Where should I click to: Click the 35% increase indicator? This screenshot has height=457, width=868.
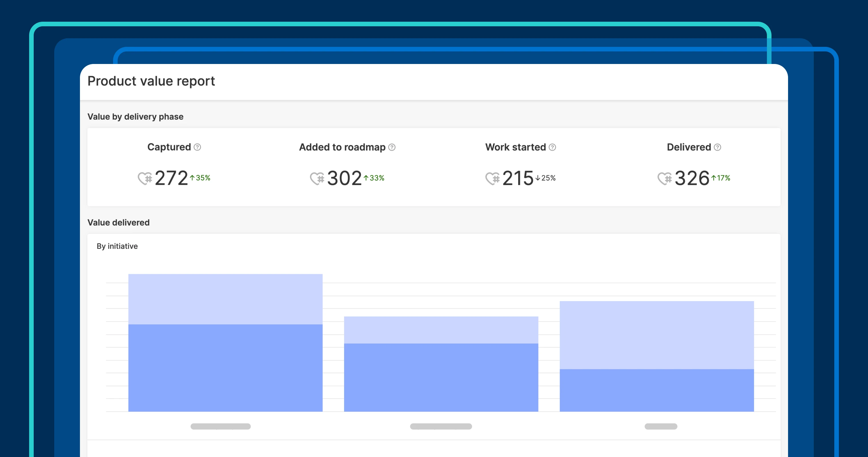[x=200, y=178]
